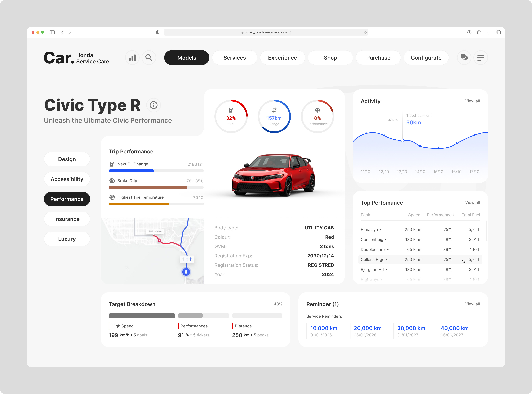Open the Experience tab in the navigation

282,57
